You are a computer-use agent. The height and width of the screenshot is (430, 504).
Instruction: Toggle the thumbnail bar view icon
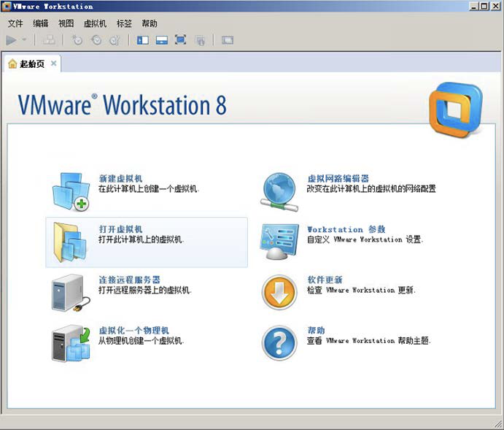[x=162, y=40]
